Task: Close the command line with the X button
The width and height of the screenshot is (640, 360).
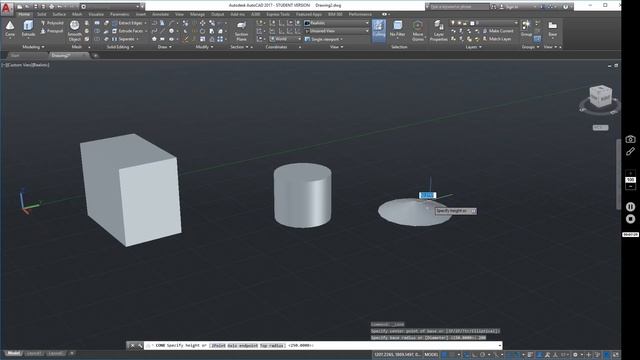Action: click(132, 346)
